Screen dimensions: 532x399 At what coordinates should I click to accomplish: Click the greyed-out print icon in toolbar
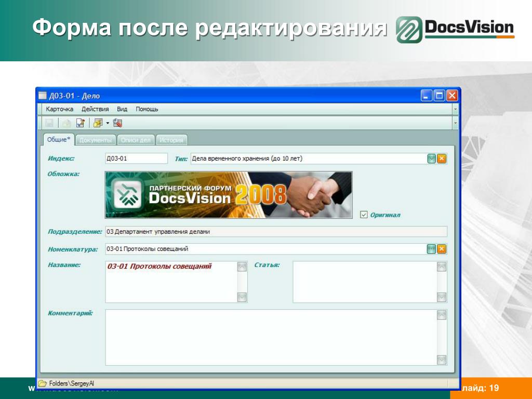[x=66, y=123]
